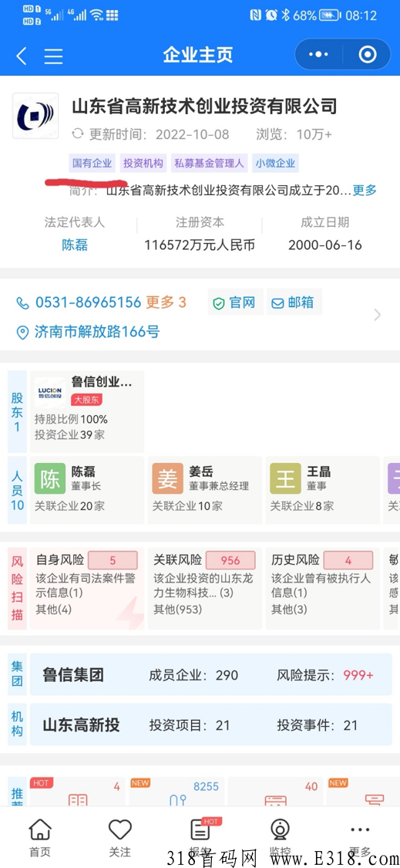
Task: Select the 投资机构 tag
Action: tap(143, 164)
